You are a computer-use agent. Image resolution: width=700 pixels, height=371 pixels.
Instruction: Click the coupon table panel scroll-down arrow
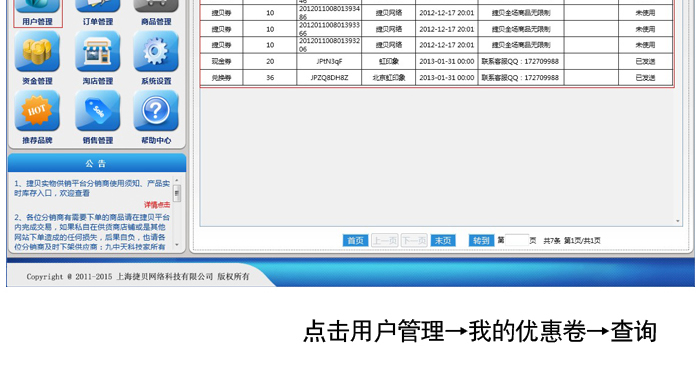click(678, 221)
